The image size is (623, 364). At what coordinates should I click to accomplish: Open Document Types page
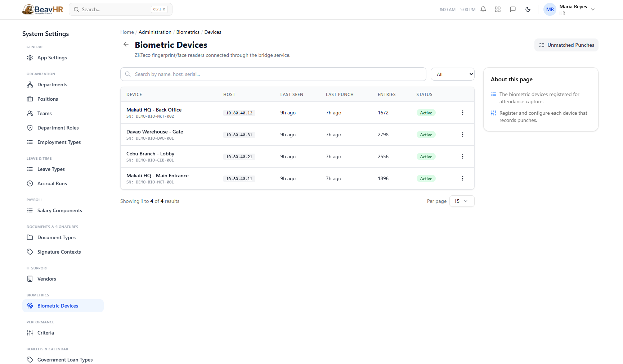(x=63, y=237)
